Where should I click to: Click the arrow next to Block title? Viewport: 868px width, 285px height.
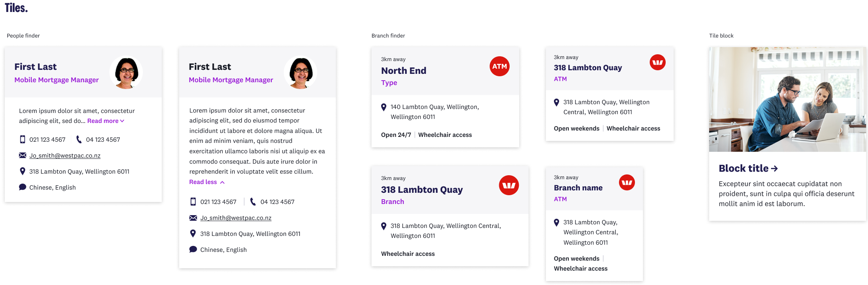click(x=774, y=169)
